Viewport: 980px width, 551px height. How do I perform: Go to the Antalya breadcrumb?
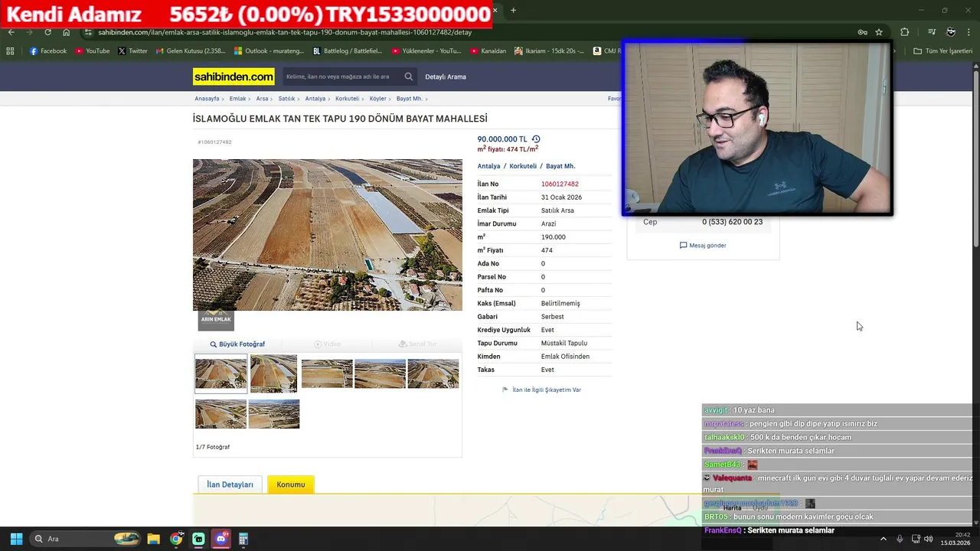tap(315, 99)
